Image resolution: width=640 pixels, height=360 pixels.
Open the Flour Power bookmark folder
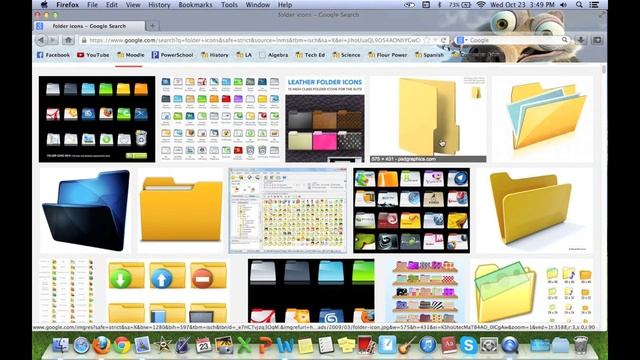[x=388, y=55]
